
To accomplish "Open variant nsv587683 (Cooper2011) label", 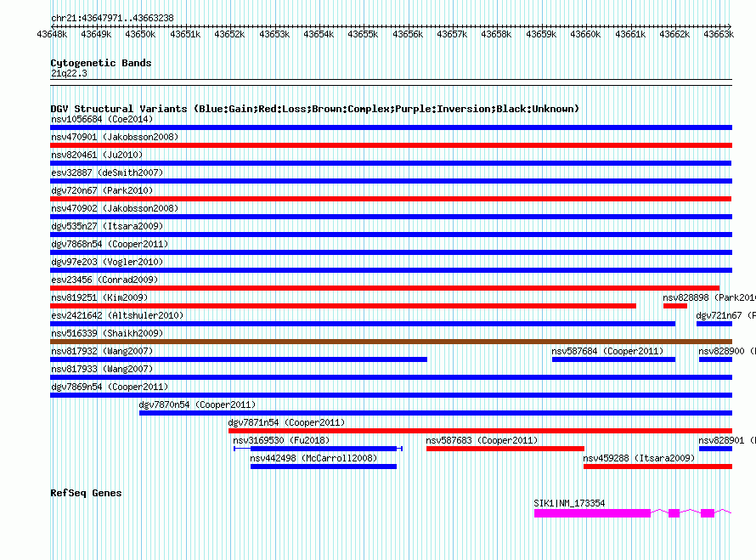I will tap(482, 440).
